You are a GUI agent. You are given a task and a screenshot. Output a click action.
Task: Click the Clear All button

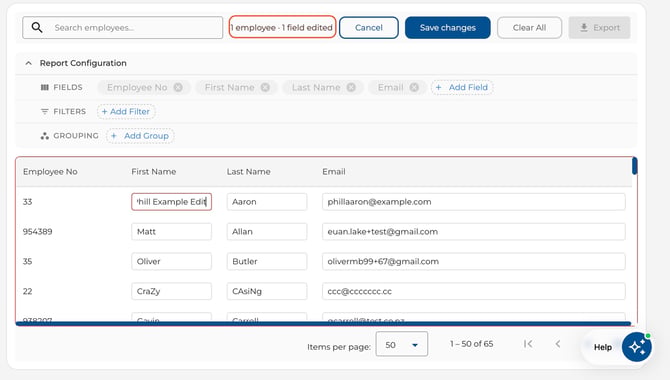coord(529,28)
